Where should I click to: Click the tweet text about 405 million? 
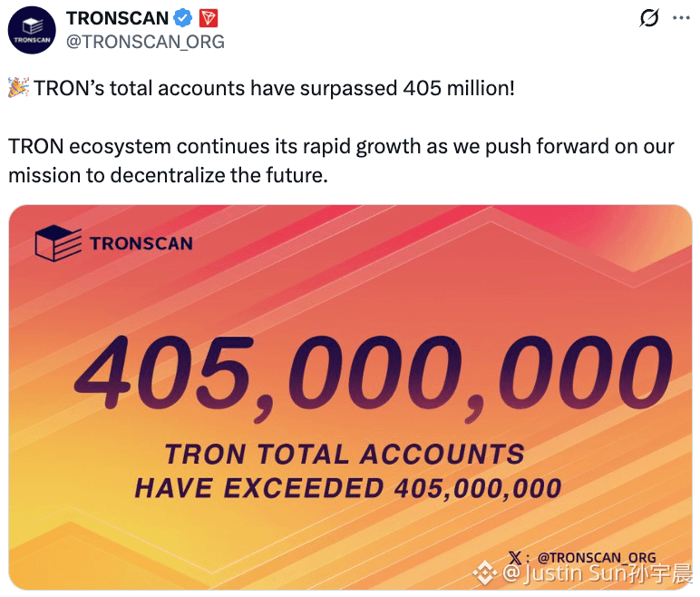coord(274,88)
